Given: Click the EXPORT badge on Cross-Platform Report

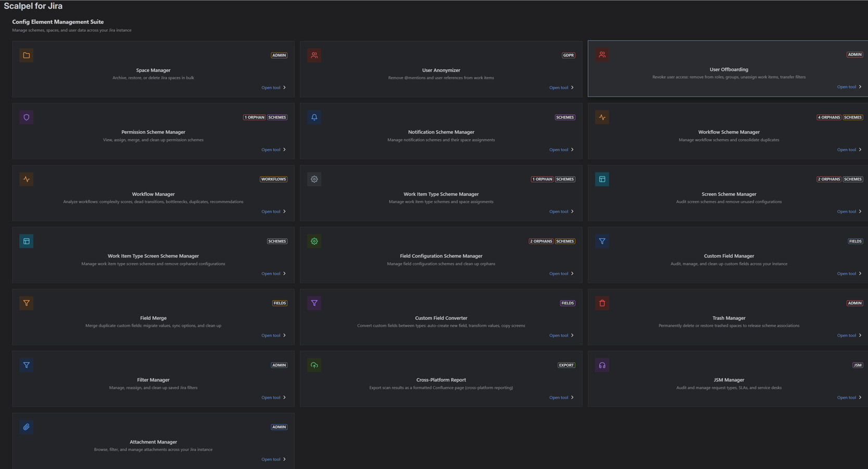Looking at the screenshot, I should [567, 365].
